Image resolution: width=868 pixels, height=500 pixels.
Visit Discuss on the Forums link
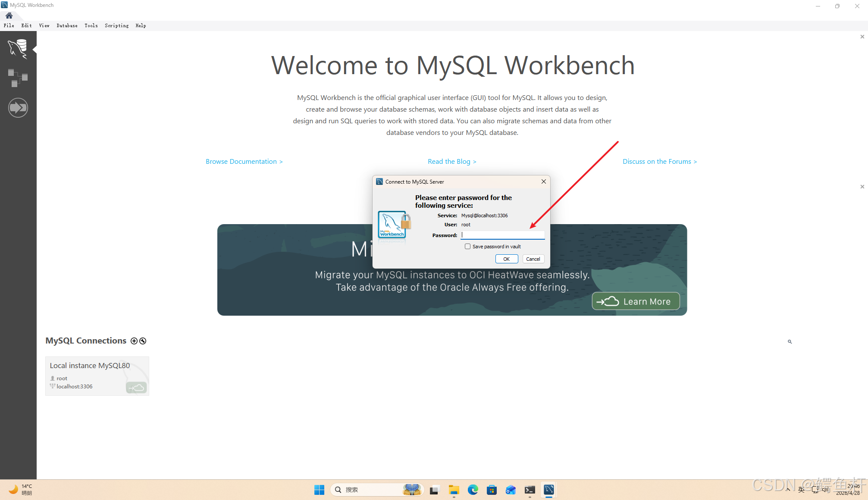(x=660, y=162)
